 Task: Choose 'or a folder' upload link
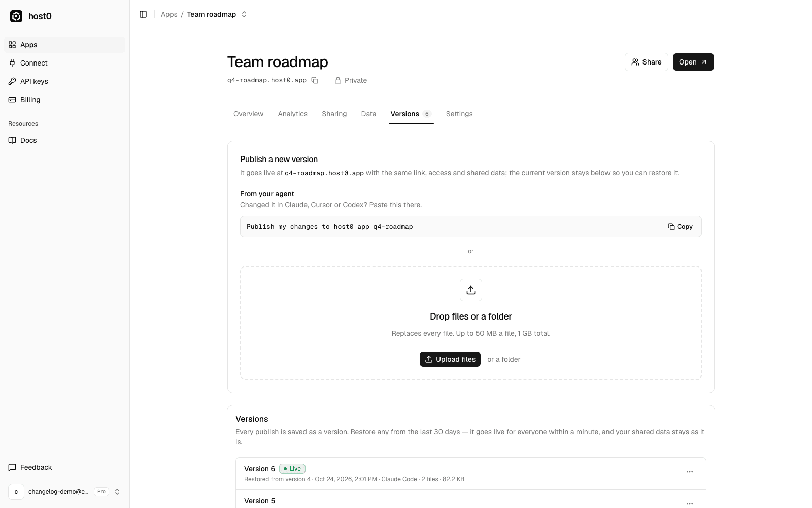click(503, 359)
